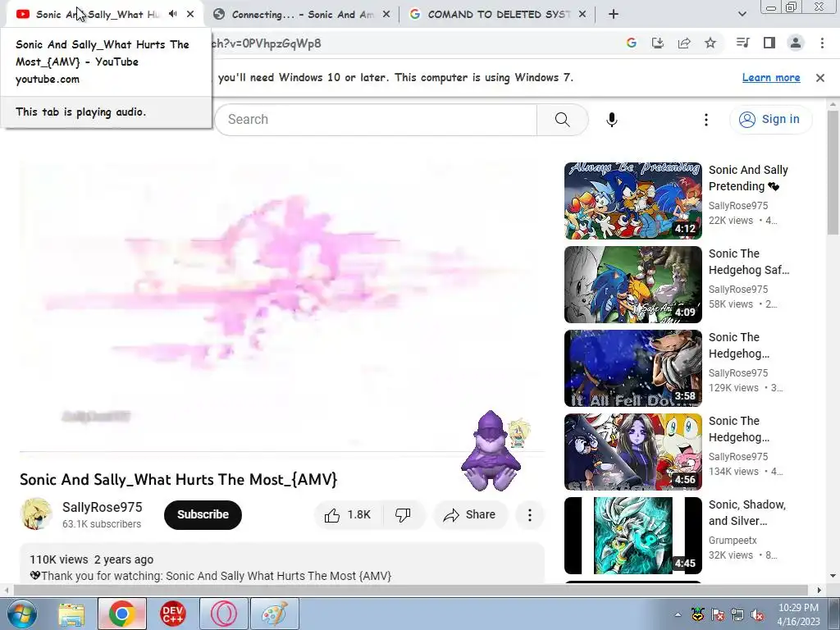Click the Google search icon in address bar

pyautogui.click(x=631, y=43)
